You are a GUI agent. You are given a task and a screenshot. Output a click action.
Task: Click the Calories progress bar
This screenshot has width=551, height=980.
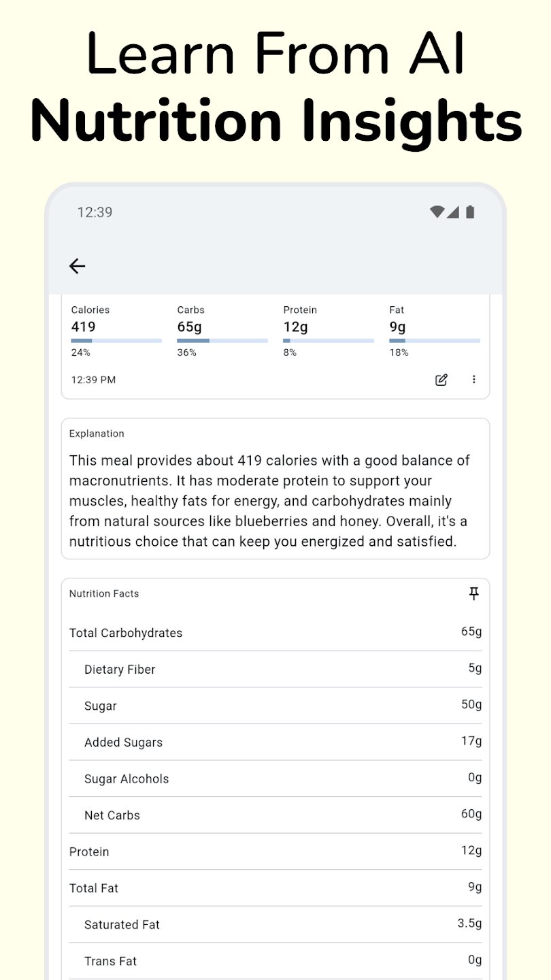[116, 340]
